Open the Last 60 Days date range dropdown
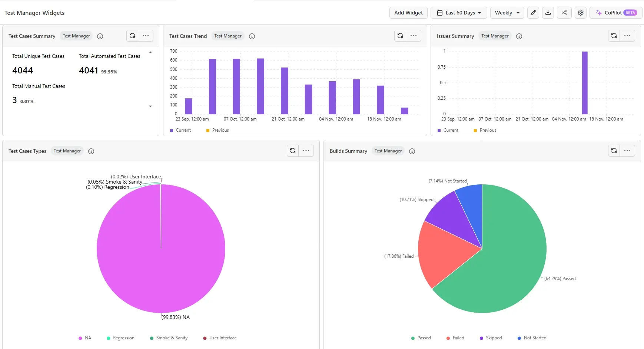Image resolution: width=644 pixels, height=349 pixels. point(459,12)
